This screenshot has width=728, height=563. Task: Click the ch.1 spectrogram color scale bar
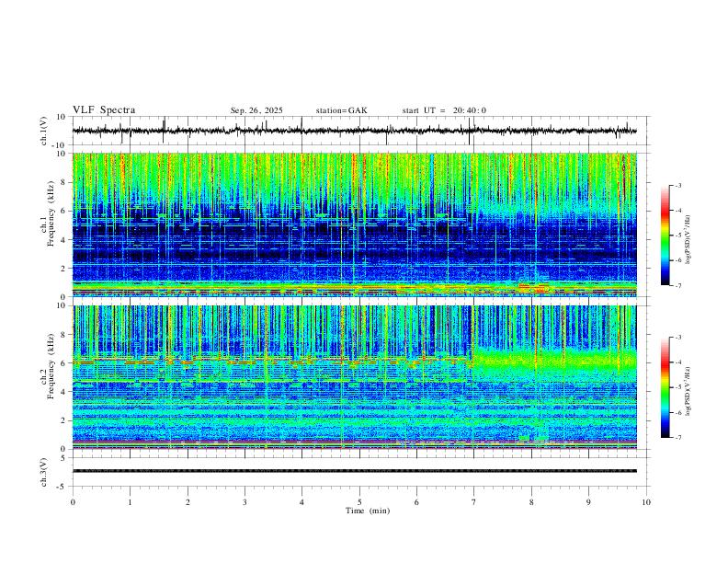pyautogui.click(x=665, y=236)
